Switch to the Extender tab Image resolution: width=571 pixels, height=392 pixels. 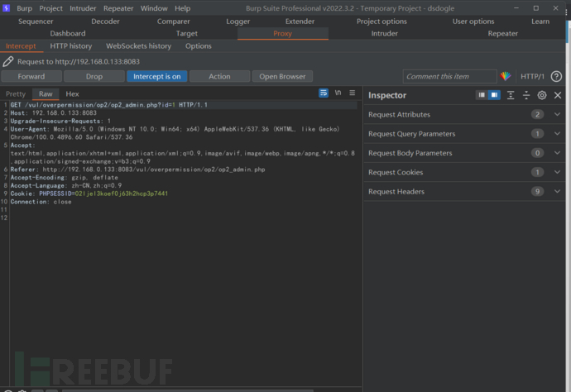pyautogui.click(x=300, y=22)
